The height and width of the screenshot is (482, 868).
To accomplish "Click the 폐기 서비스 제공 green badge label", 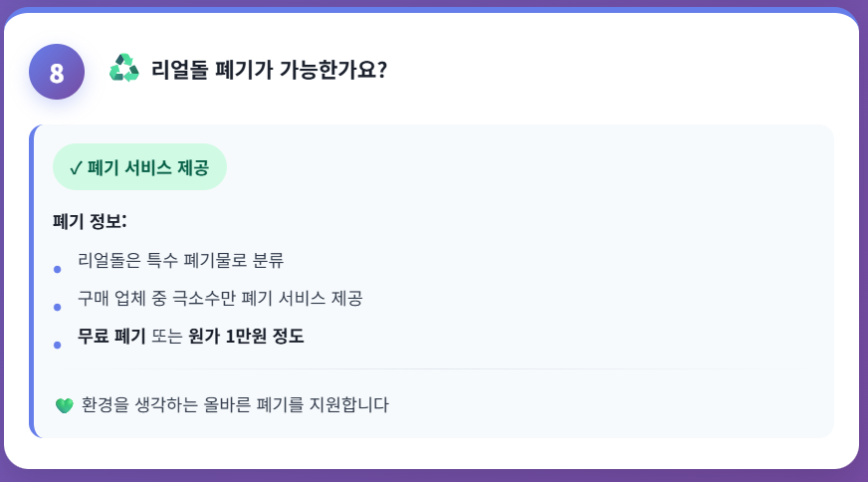I will (148, 167).
